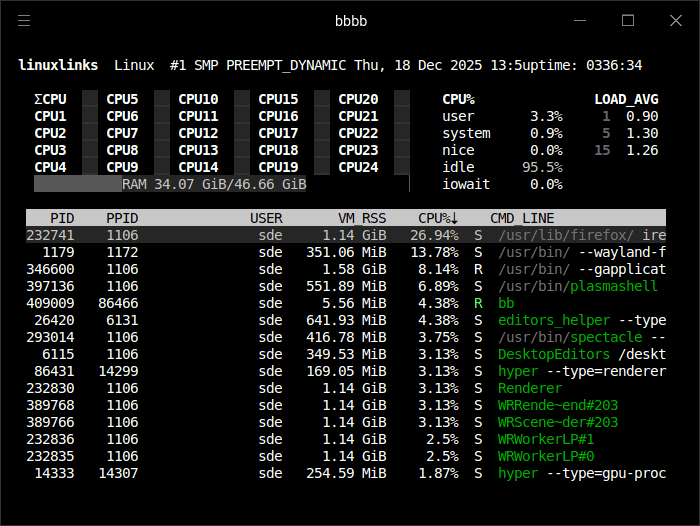Sort processes by the PID column header
Viewport: 700px width, 526px height.
(62, 218)
